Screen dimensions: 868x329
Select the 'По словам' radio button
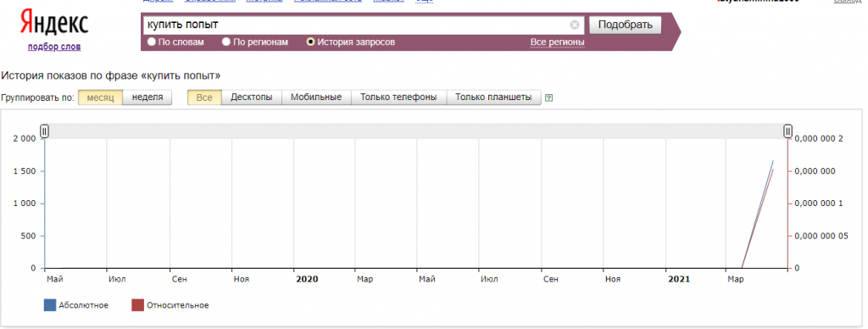(151, 42)
